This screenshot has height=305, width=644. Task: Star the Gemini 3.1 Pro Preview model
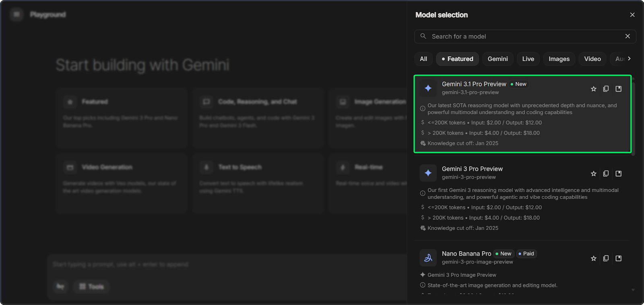click(593, 89)
